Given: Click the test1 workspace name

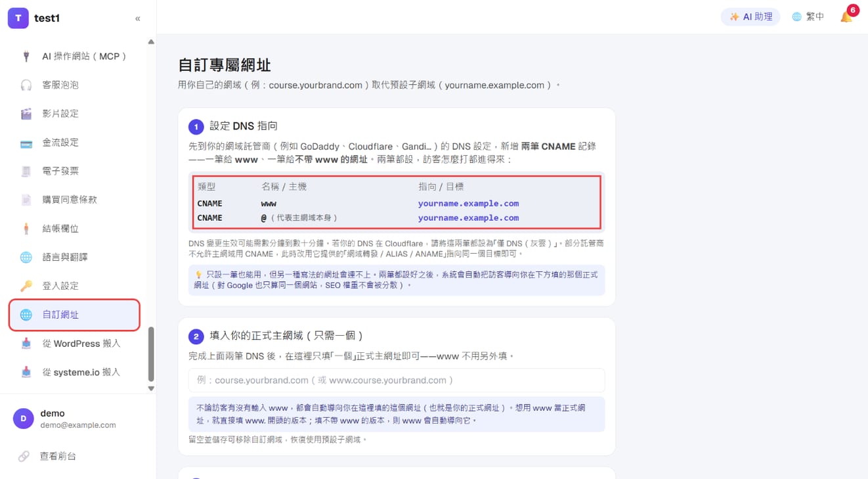Looking at the screenshot, I should pos(47,18).
